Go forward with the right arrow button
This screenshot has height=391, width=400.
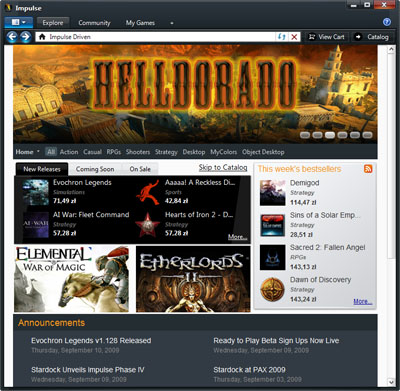point(26,37)
